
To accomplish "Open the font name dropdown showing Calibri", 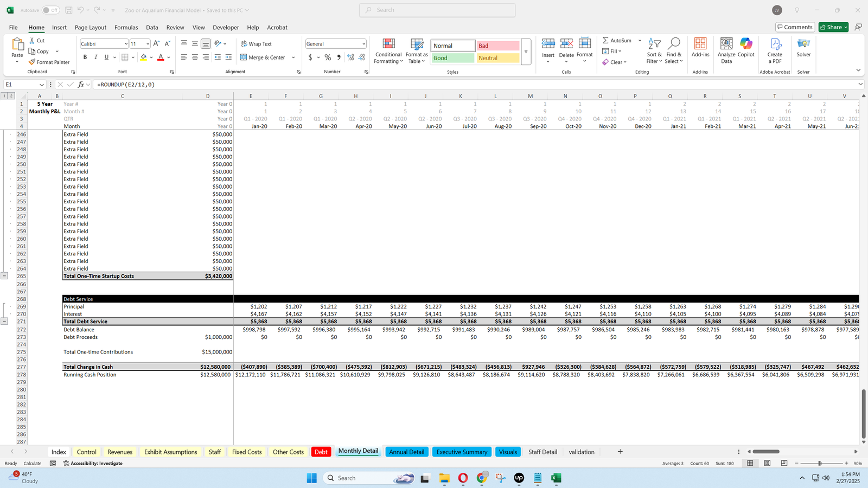I will coord(126,44).
